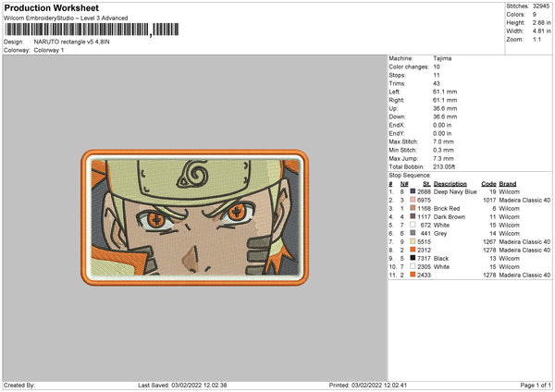This screenshot has width=555, height=392.
Task: Select "Last Saved: 03/02/2022 12.02.38" footer text
Action: tap(182, 385)
